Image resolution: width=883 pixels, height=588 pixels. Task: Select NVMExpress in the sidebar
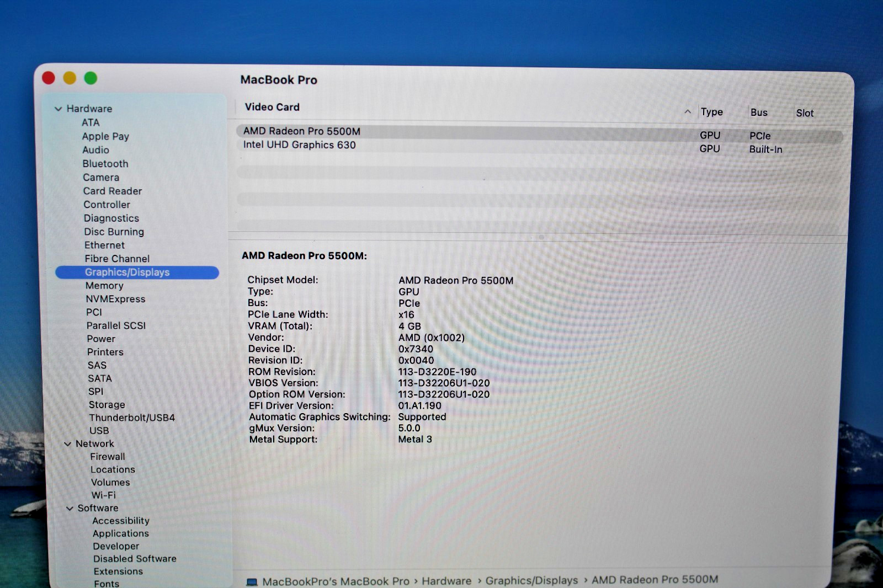(115, 299)
